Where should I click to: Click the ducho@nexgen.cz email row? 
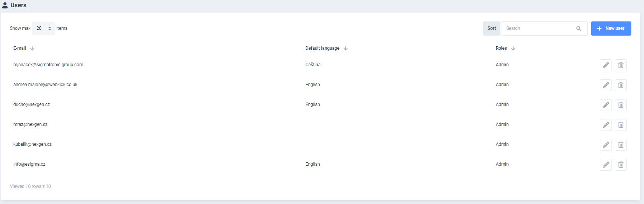tap(31, 104)
